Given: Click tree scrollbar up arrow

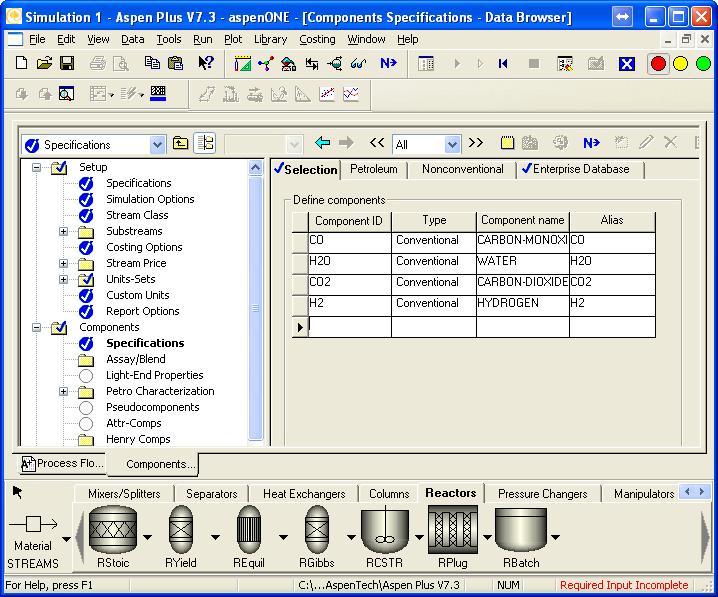Looking at the screenshot, I should pos(256,168).
